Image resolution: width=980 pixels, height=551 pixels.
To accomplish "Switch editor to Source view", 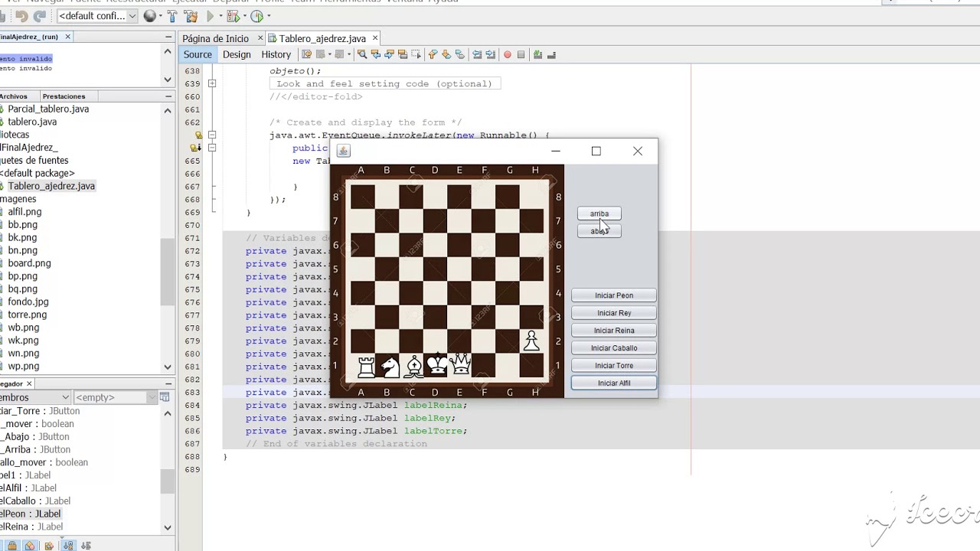I will pyautogui.click(x=198, y=54).
